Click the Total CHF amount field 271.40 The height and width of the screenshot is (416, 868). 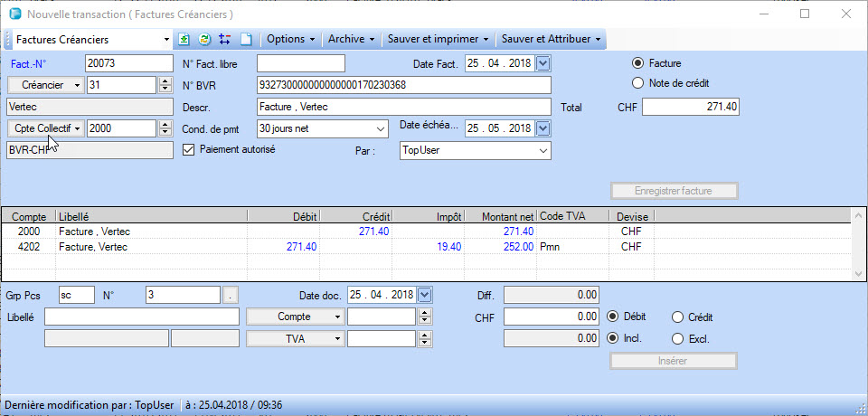coord(691,107)
